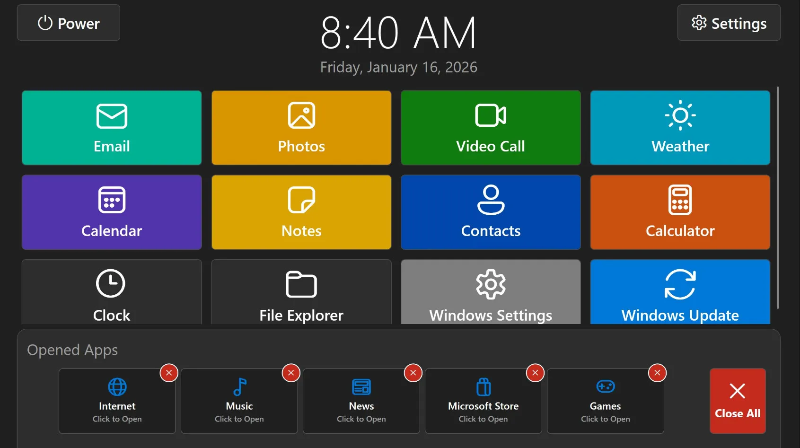The width and height of the screenshot is (800, 448).
Task: Click Close All opened apps button
Action: [737, 400]
